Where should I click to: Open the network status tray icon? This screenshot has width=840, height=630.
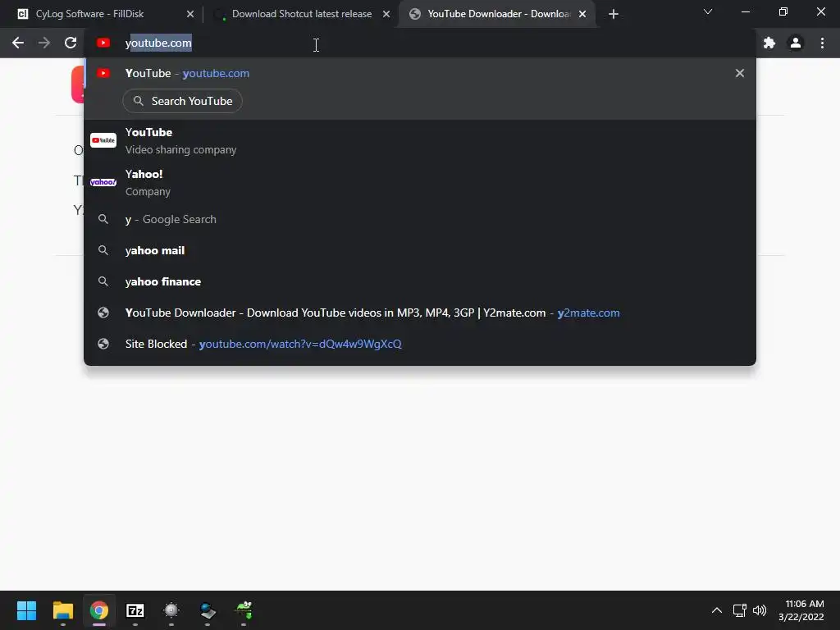740,610
